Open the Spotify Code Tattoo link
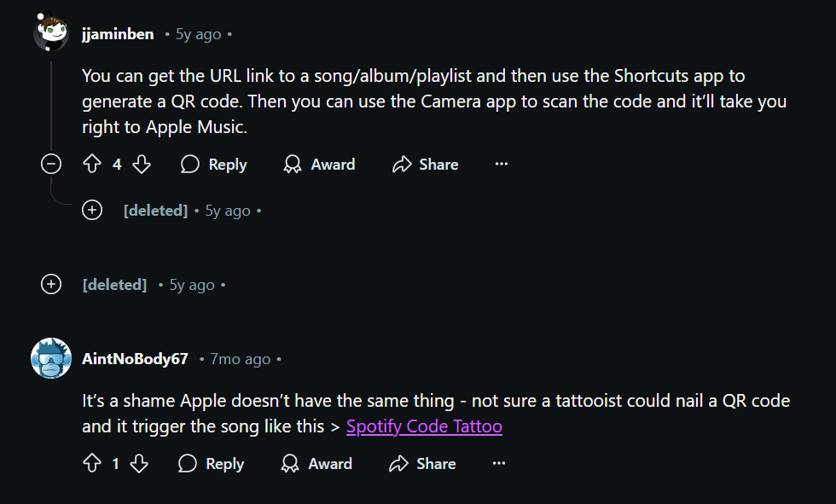 424,426
